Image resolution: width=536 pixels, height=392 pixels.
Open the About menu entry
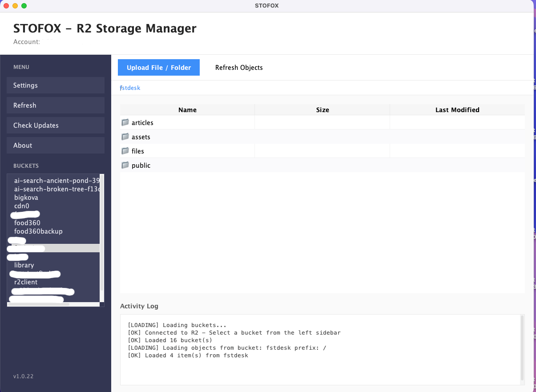pyautogui.click(x=56, y=145)
